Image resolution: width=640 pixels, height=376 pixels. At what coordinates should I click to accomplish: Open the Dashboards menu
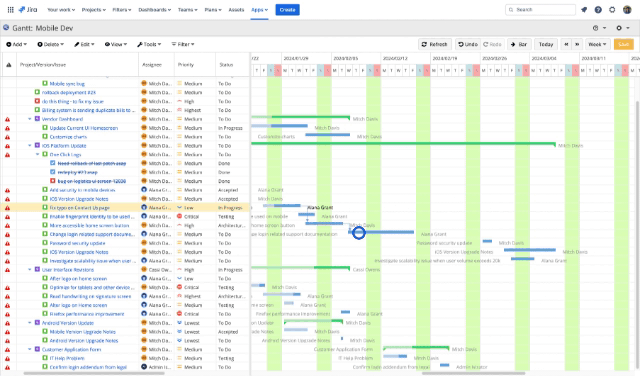click(x=154, y=10)
